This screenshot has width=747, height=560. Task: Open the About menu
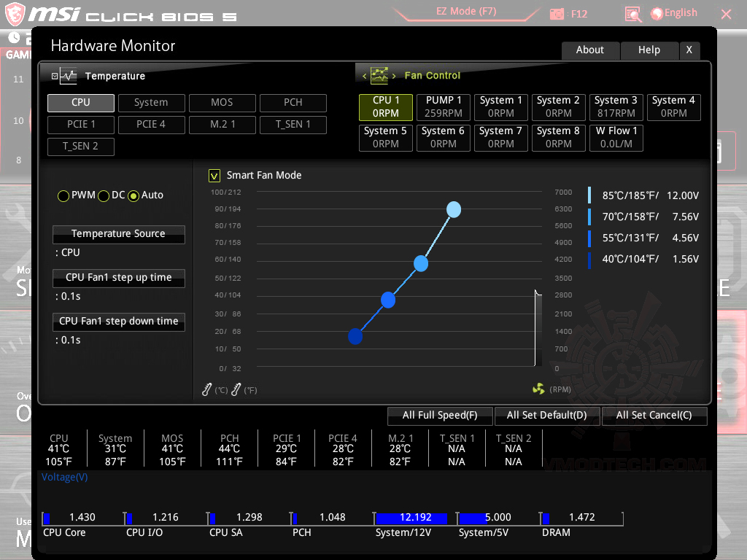590,50
